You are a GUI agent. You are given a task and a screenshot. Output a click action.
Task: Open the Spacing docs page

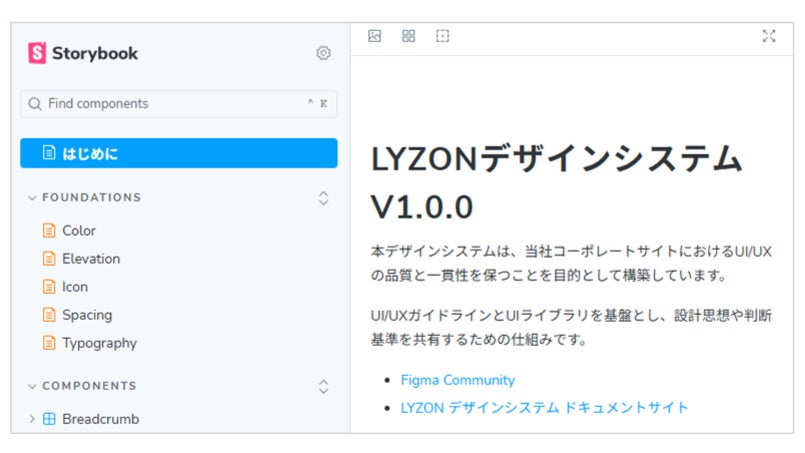87,315
